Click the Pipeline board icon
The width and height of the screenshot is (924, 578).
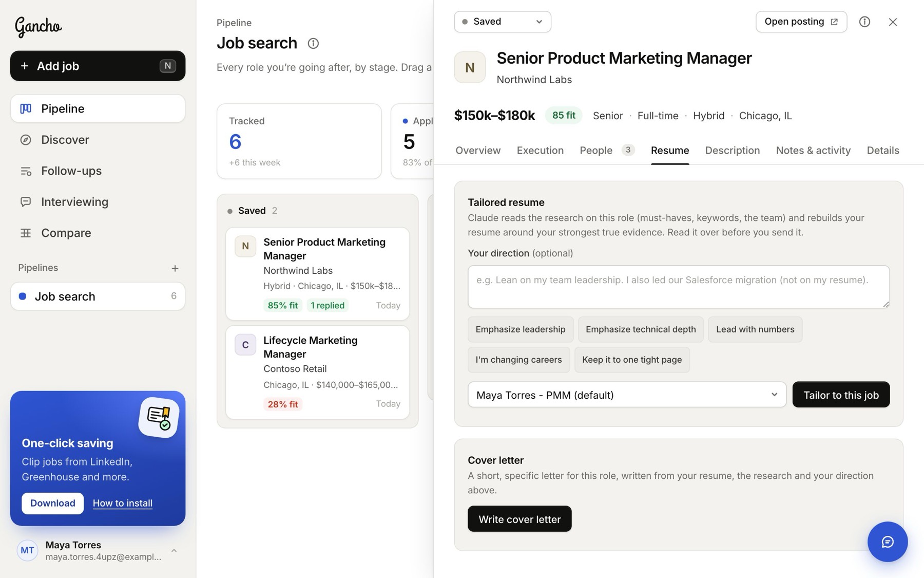tap(26, 108)
